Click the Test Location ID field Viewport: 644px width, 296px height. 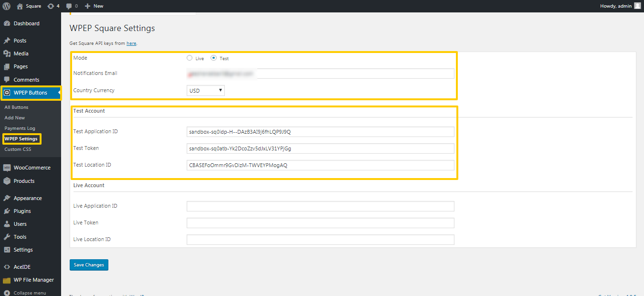click(320, 165)
